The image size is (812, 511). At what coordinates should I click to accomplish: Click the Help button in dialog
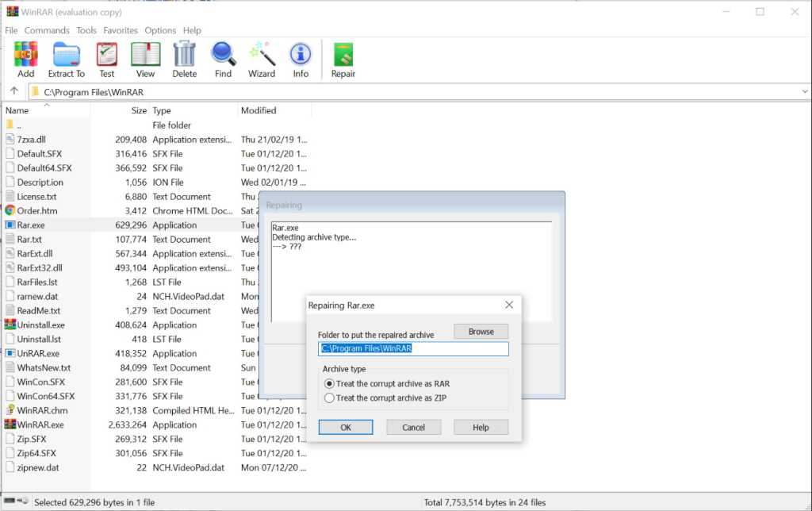(481, 427)
